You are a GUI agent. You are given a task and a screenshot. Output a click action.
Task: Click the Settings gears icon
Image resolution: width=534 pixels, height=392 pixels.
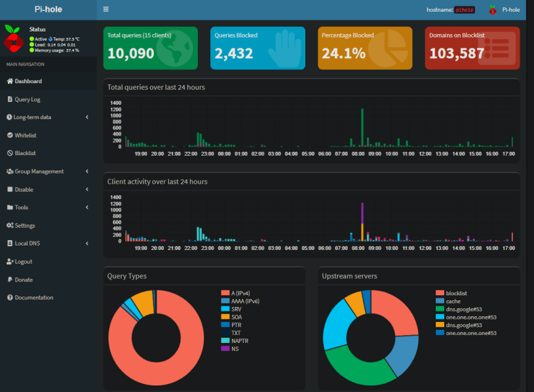[10, 225]
